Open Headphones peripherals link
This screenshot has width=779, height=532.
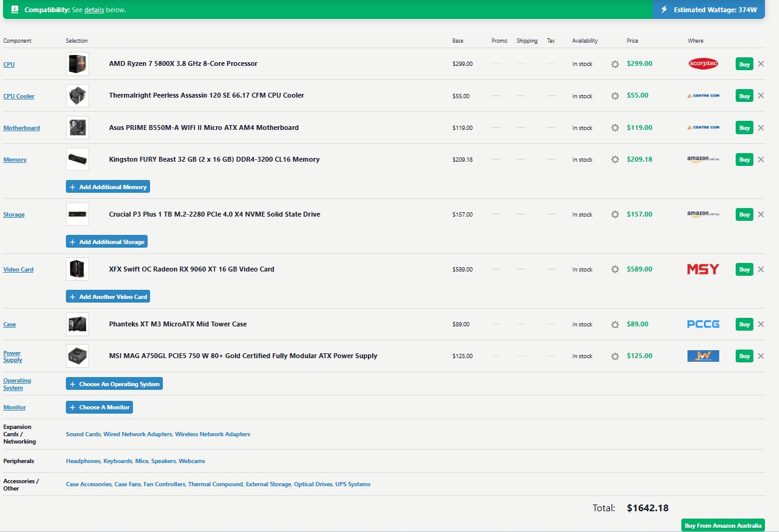point(83,461)
